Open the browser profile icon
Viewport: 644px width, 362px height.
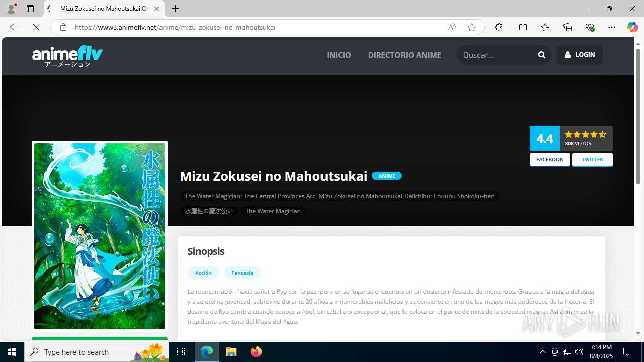tap(11, 9)
